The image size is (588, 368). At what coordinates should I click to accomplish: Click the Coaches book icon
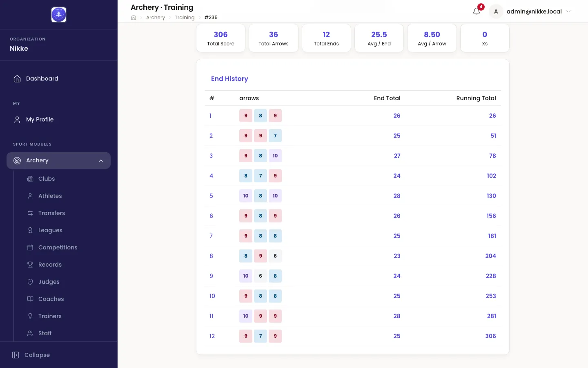pos(30,299)
